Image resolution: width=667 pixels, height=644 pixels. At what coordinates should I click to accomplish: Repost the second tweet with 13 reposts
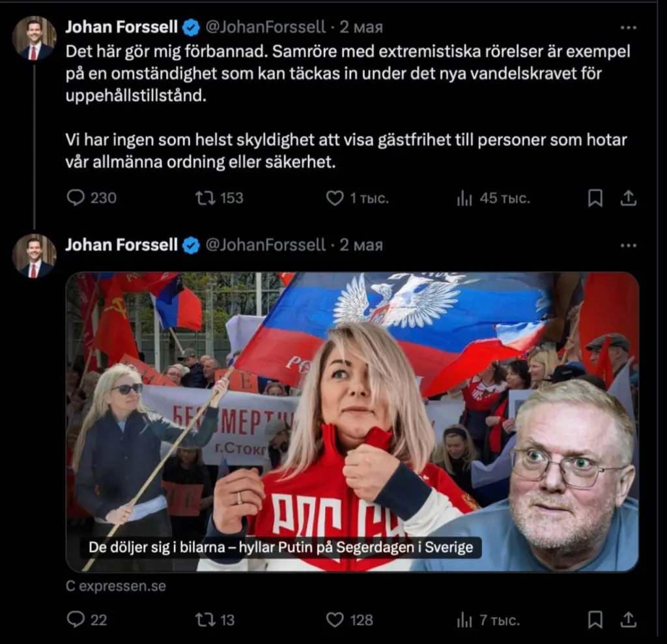(215, 620)
